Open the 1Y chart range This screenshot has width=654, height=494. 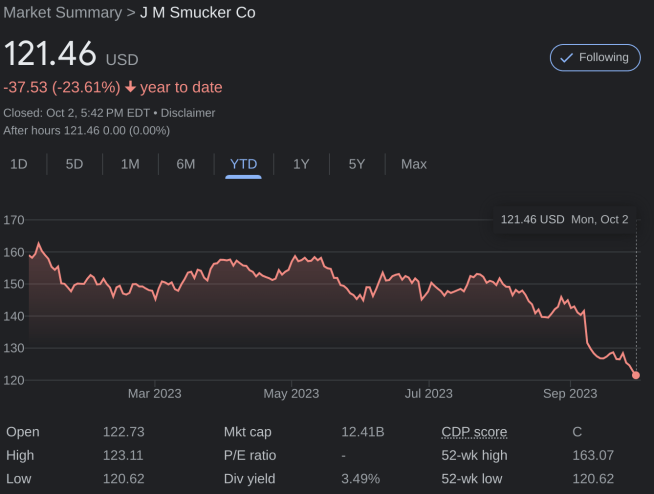pyautogui.click(x=301, y=164)
